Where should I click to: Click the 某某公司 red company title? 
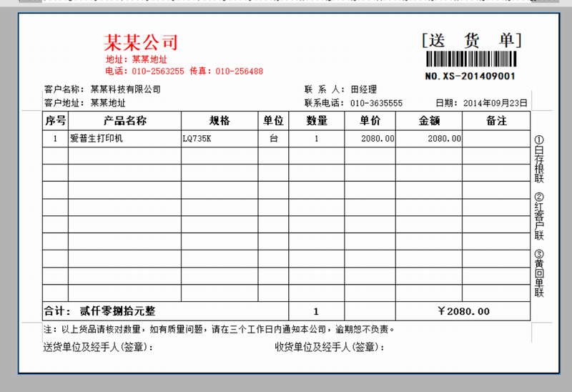(x=142, y=42)
